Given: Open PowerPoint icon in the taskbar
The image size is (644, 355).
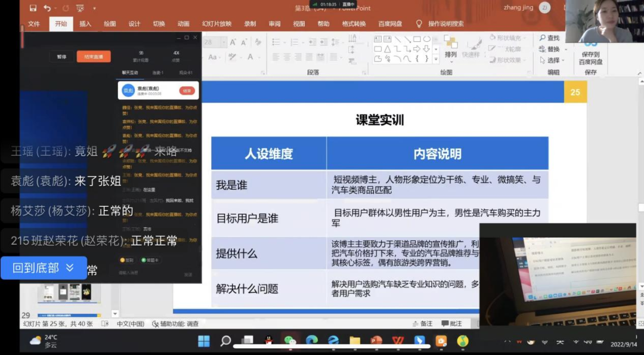Looking at the screenshot, I should pos(376,341).
